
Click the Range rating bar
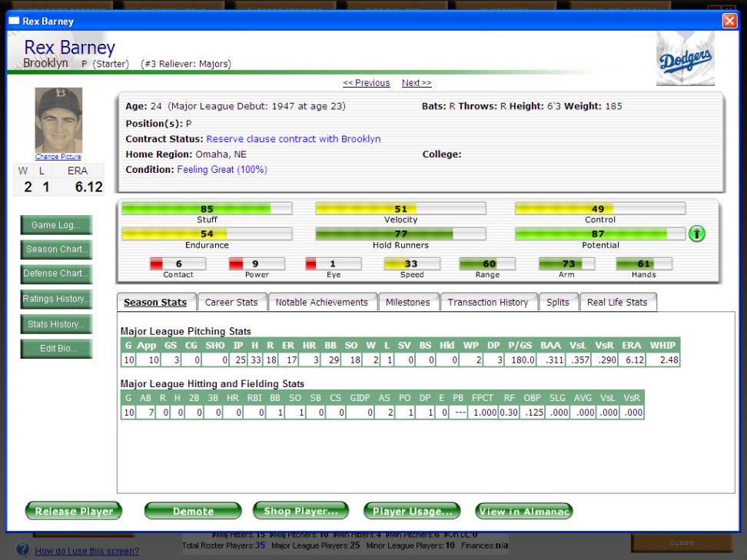(x=487, y=263)
